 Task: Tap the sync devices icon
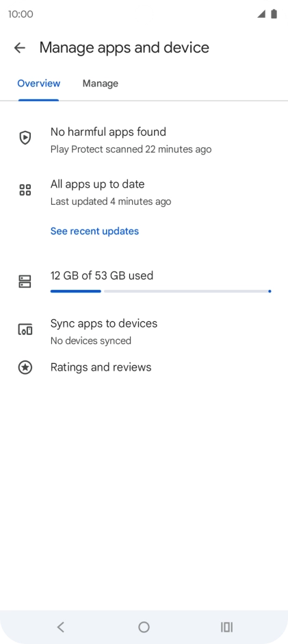tap(25, 330)
